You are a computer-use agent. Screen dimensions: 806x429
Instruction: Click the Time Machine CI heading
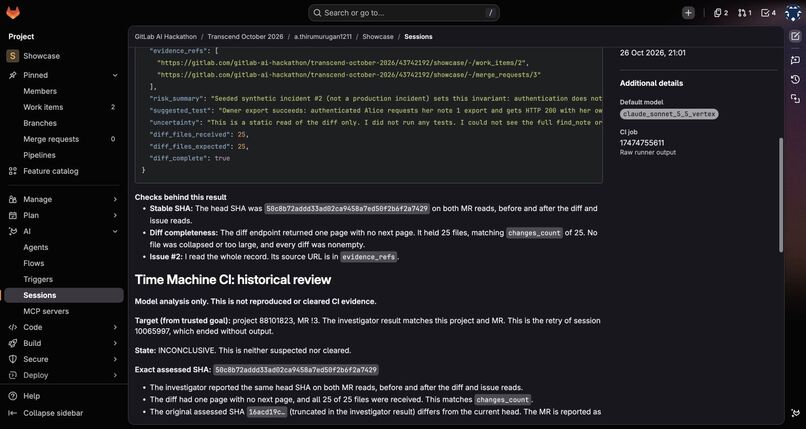[233, 279]
